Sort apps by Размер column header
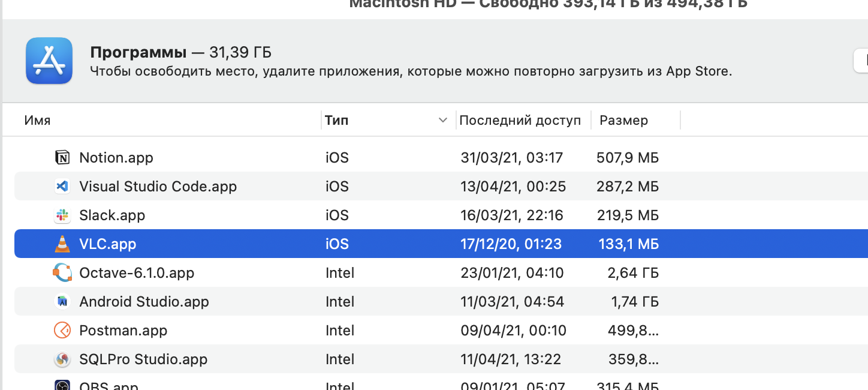Screen dimensions: 868x390 point(623,120)
